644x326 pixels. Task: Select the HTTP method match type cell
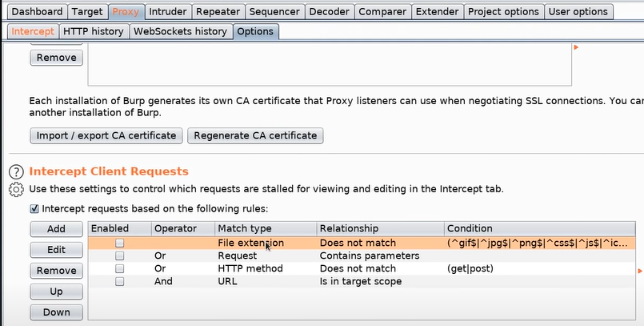tap(266, 268)
